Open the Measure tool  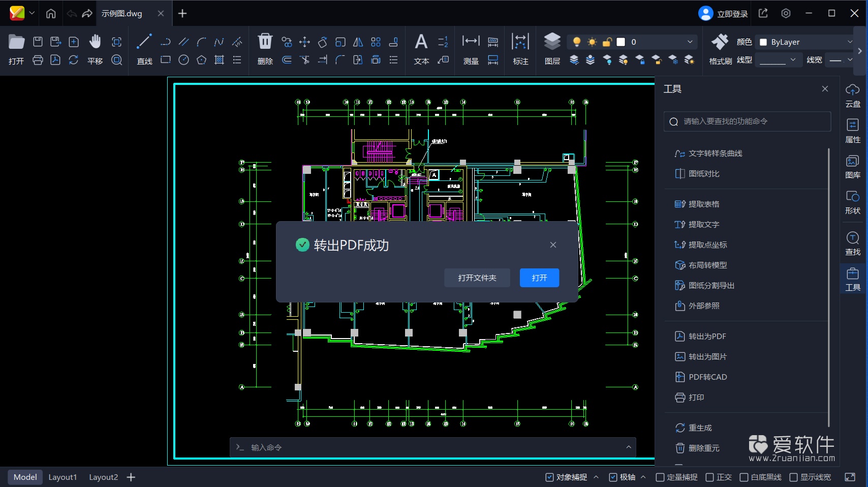(471, 42)
